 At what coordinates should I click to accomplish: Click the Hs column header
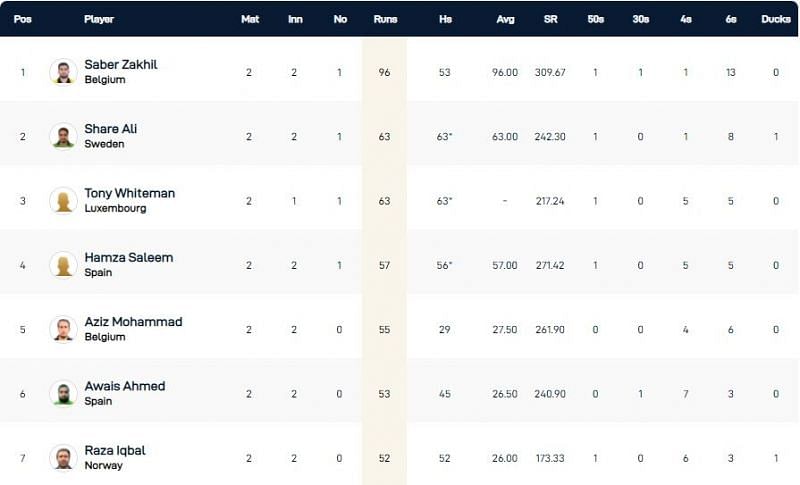[444, 19]
